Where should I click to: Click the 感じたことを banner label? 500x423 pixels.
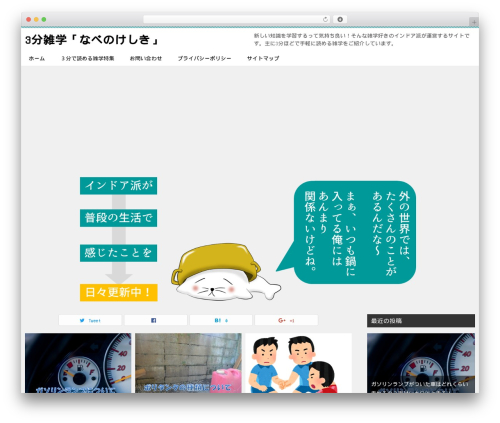118,253
